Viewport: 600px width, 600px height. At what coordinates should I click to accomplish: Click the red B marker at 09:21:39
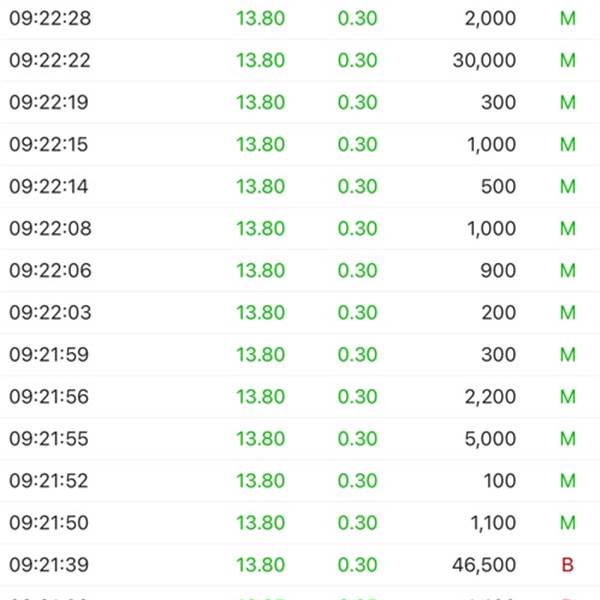(x=568, y=565)
